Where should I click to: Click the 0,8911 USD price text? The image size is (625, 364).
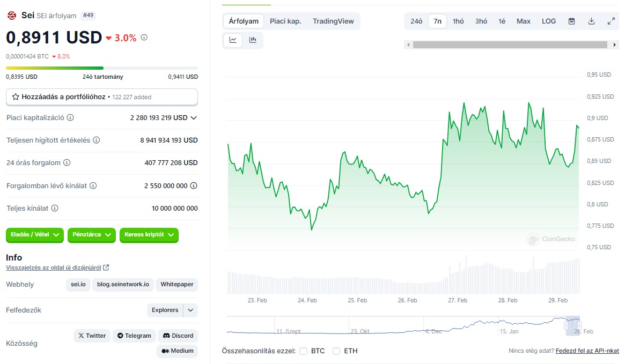[54, 38]
